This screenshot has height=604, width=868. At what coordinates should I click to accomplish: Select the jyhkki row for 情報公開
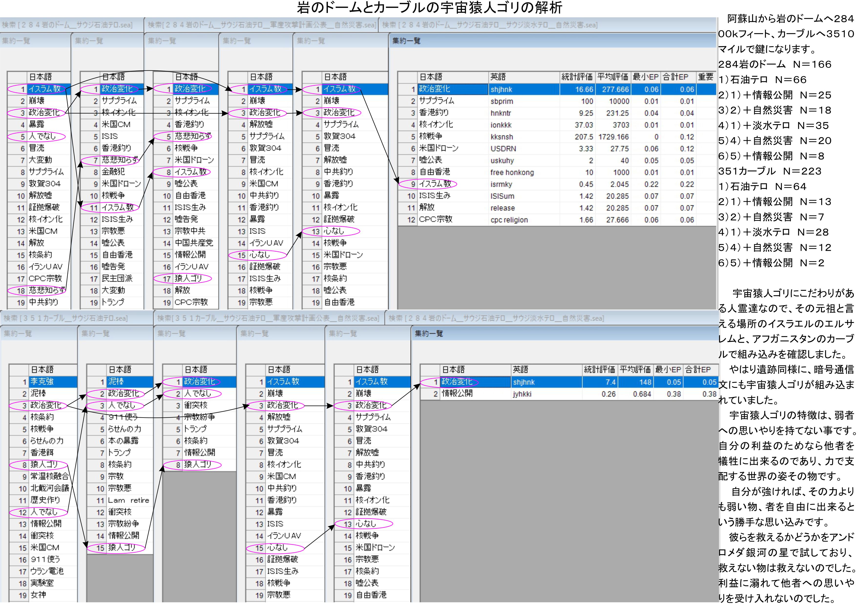tap(522, 394)
